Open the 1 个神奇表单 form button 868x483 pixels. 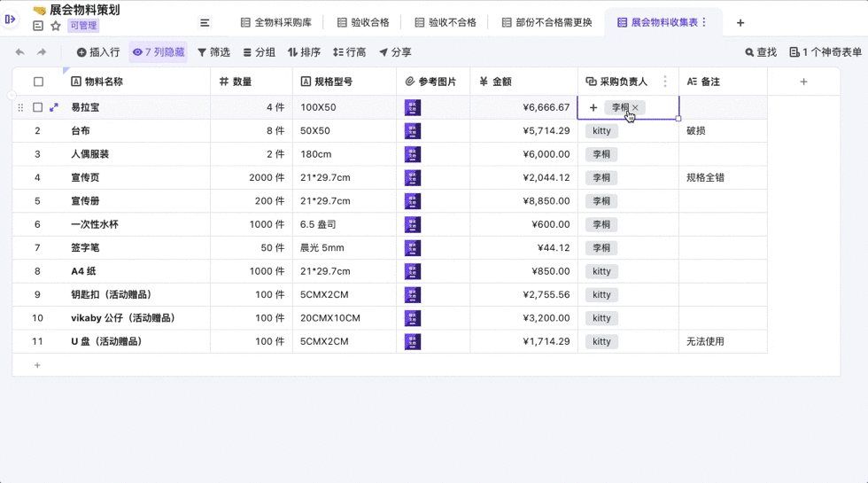click(x=825, y=52)
